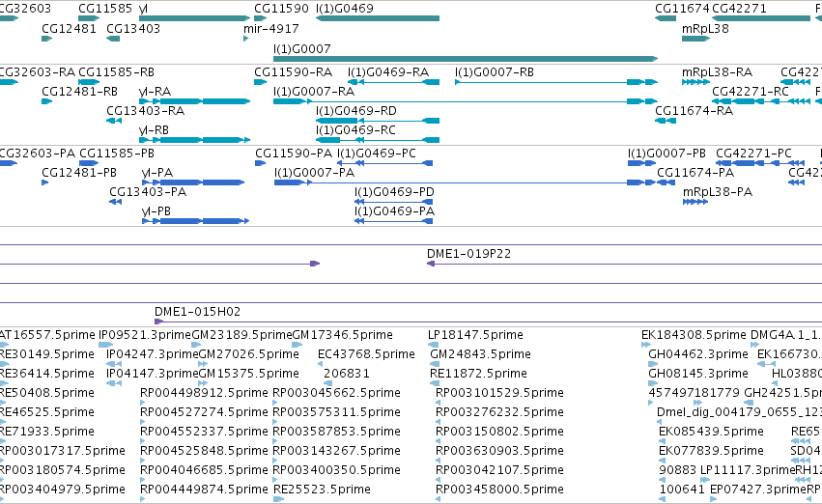
Task: Open protein CG11674-PA
Action: tap(666, 182)
